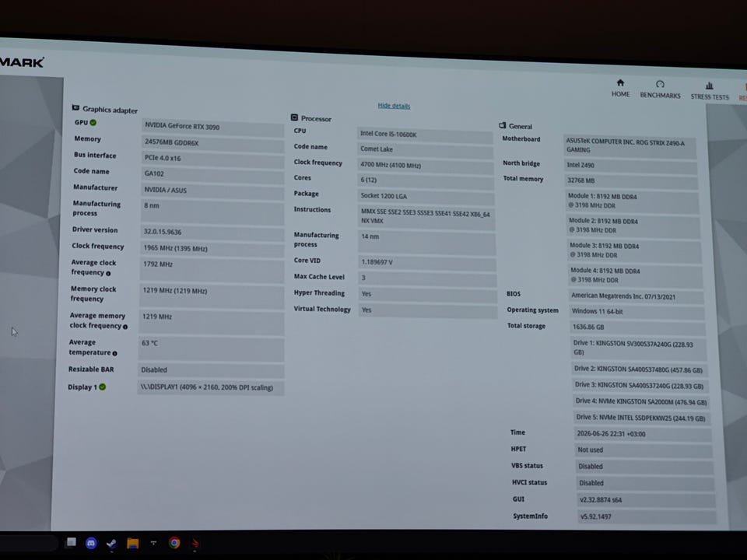Open the Benchmarks section icon
747x560 pixels.
(x=660, y=84)
